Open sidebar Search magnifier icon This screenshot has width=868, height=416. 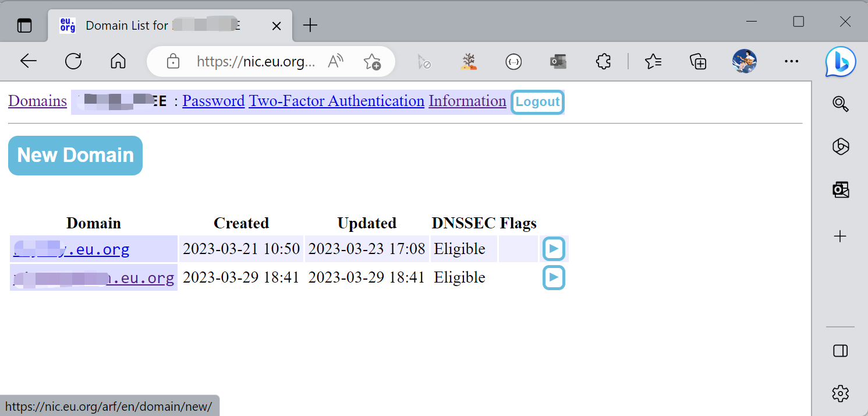[840, 104]
